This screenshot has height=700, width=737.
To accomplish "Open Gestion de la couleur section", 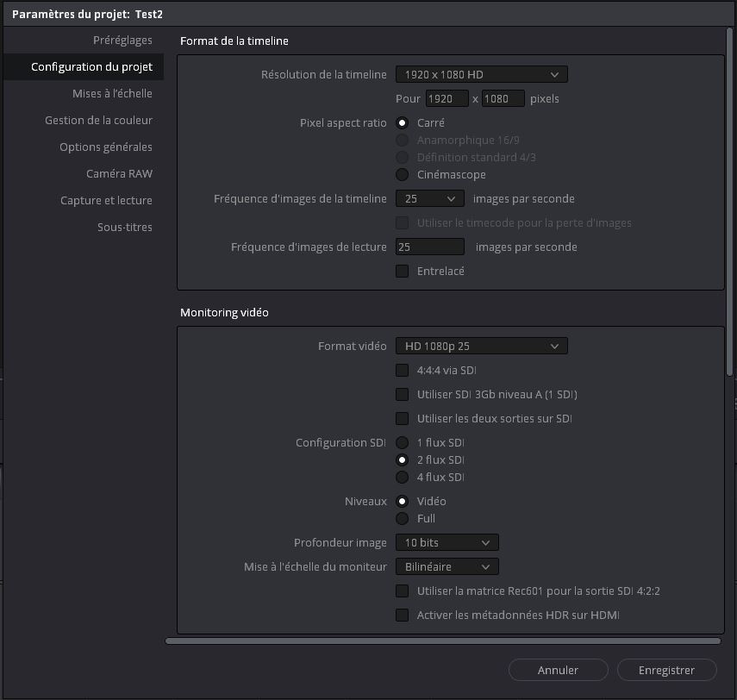I will 98,121.
